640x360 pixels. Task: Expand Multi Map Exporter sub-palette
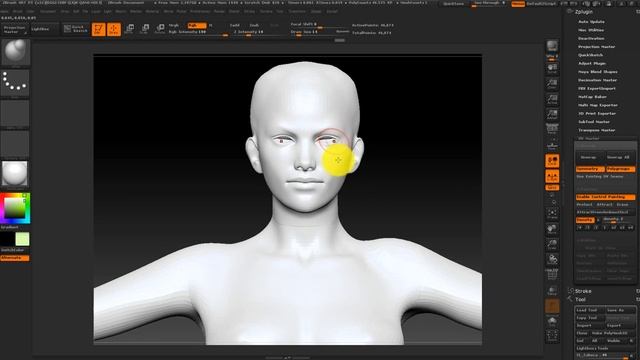click(598, 105)
